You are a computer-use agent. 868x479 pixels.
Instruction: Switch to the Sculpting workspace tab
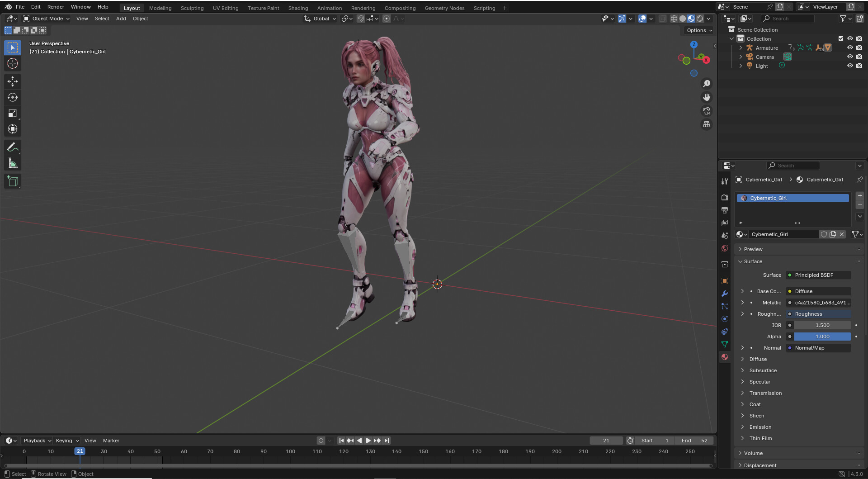192,8
